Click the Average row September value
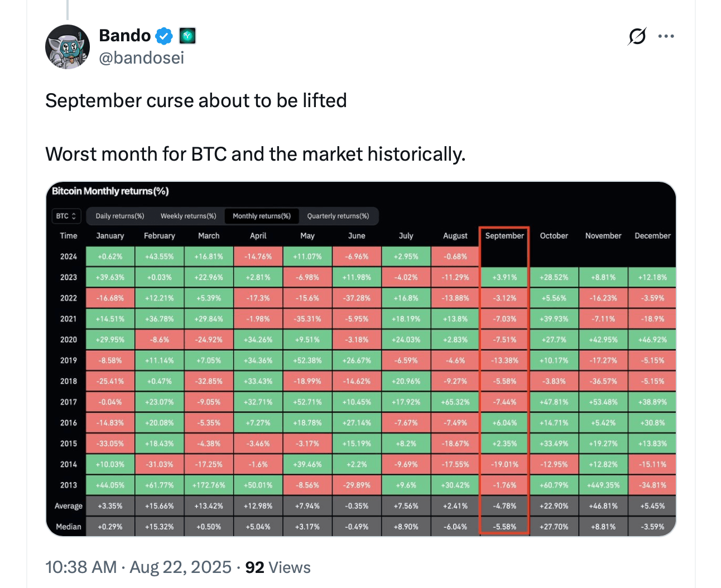721x588 pixels. (503, 505)
